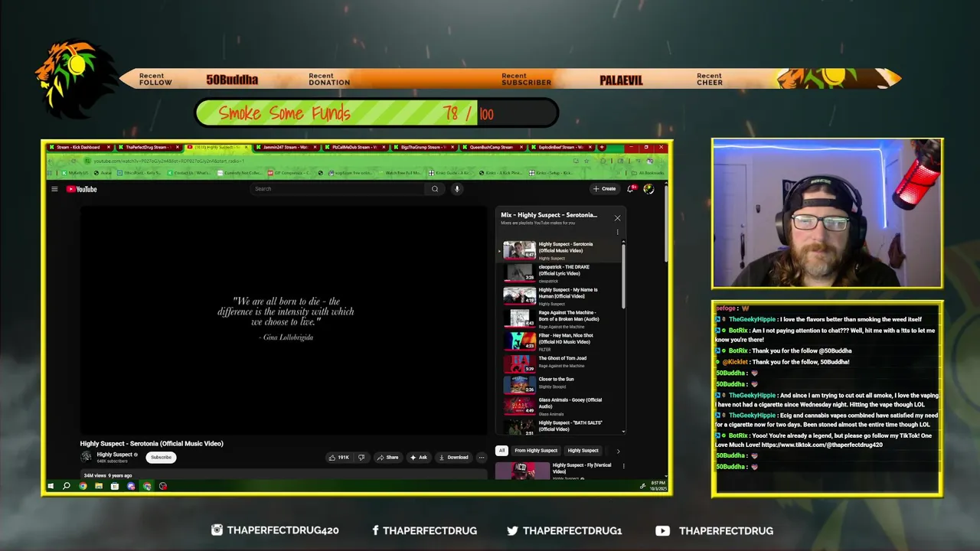980x551 pixels.
Task: Open Microsoft Store from the taskbar
Action: [x=115, y=486]
